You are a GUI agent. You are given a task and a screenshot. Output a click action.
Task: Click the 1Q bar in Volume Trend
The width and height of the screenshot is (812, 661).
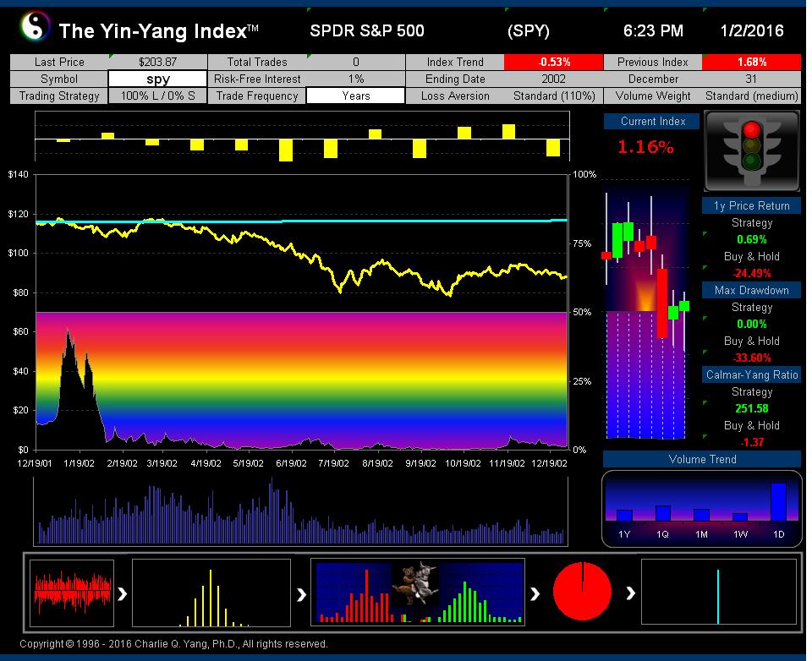coord(663,513)
